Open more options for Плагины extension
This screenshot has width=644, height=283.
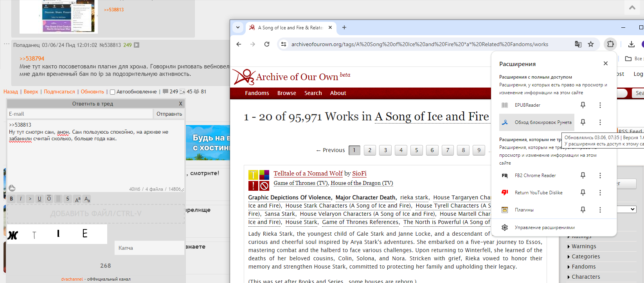(600, 210)
